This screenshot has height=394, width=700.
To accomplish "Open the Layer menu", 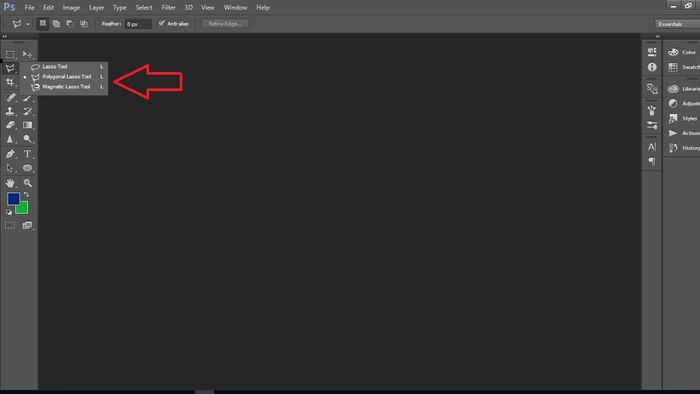I will [96, 8].
